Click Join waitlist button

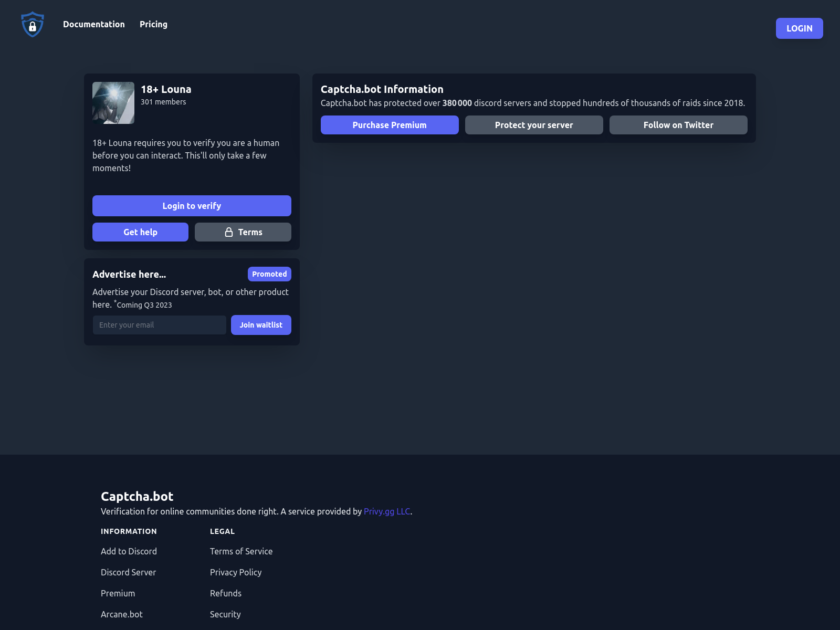click(x=261, y=325)
